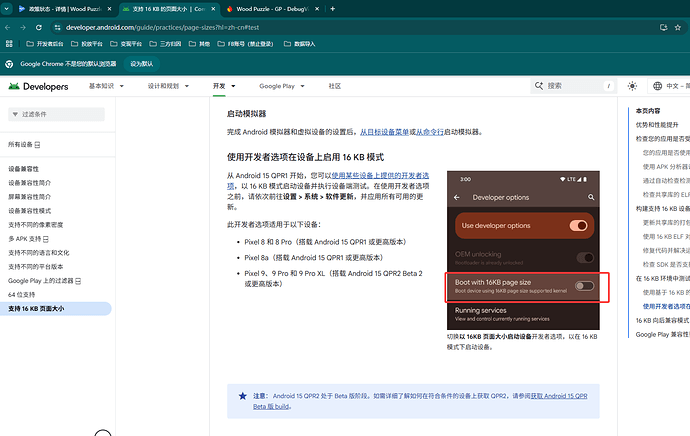Open 支持不同的语言和文化 sidebar entry

click(x=39, y=253)
